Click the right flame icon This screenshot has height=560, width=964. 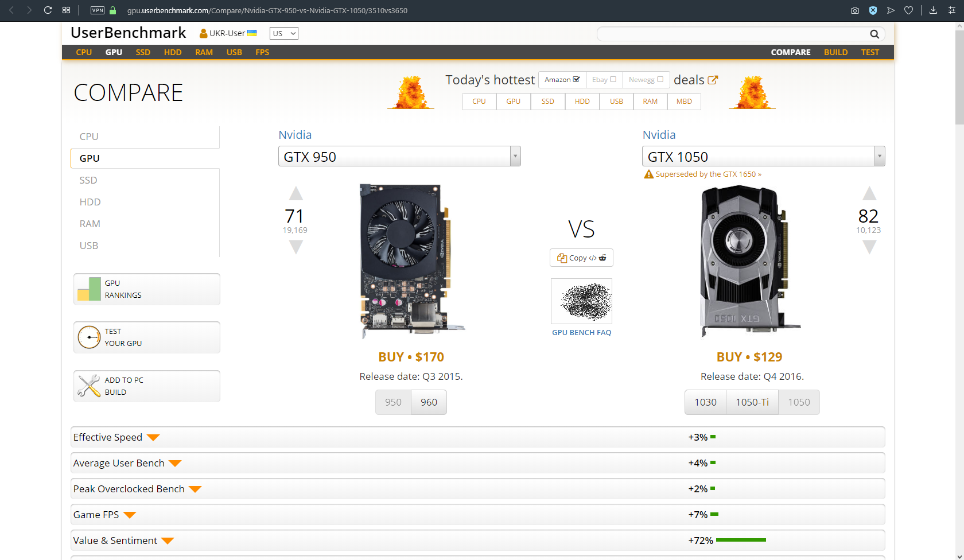point(752,92)
